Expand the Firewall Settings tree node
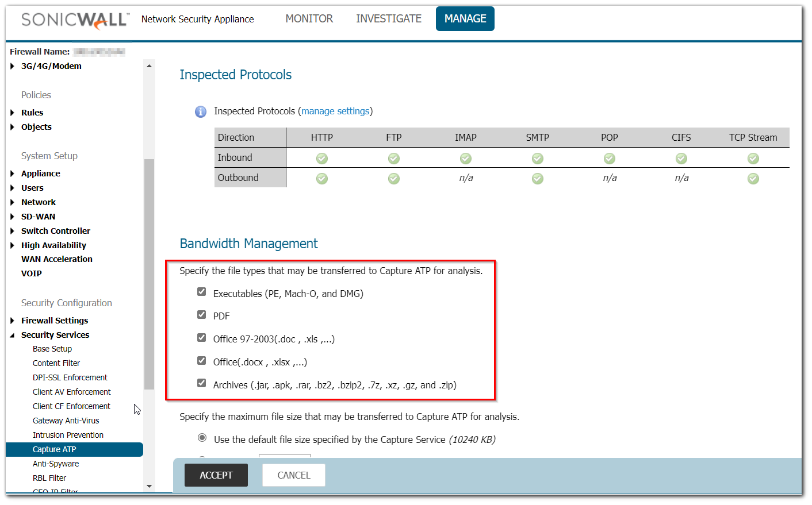The height and width of the screenshot is (505, 812). pyautogui.click(x=12, y=321)
